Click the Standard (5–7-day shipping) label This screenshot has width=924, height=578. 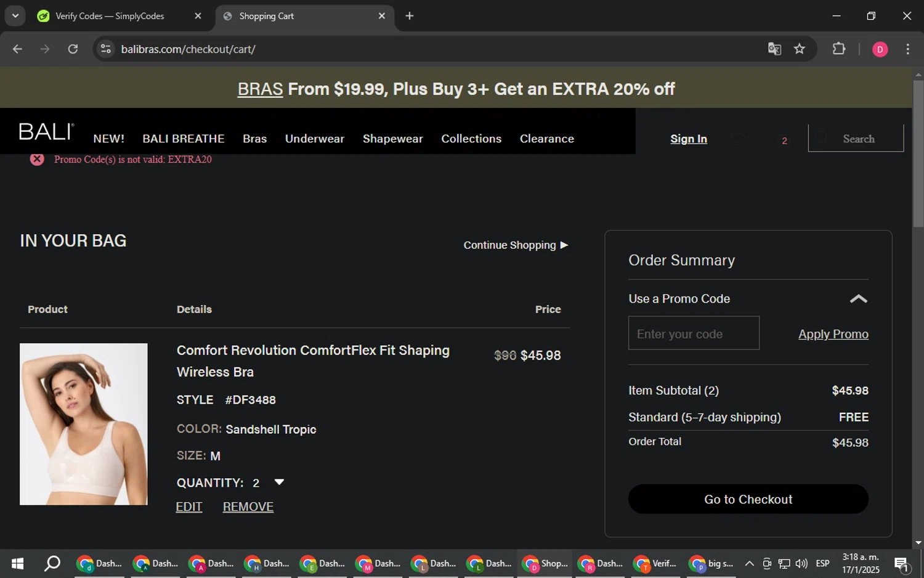point(705,417)
